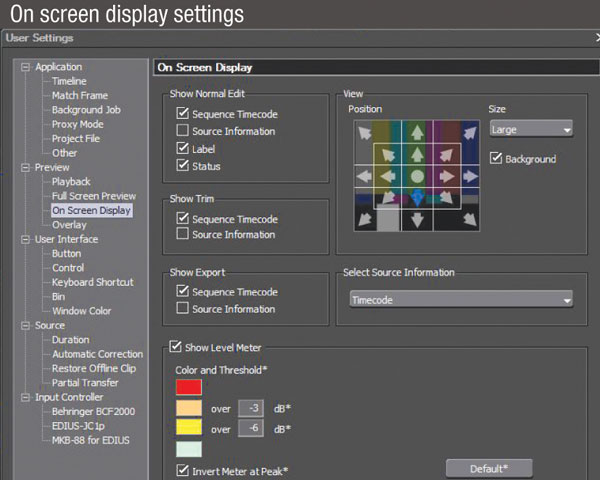Image resolution: width=600 pixels, height=480 pixels.
Task: Select outer left arrow in Position grid
Action: click(364, 176)
